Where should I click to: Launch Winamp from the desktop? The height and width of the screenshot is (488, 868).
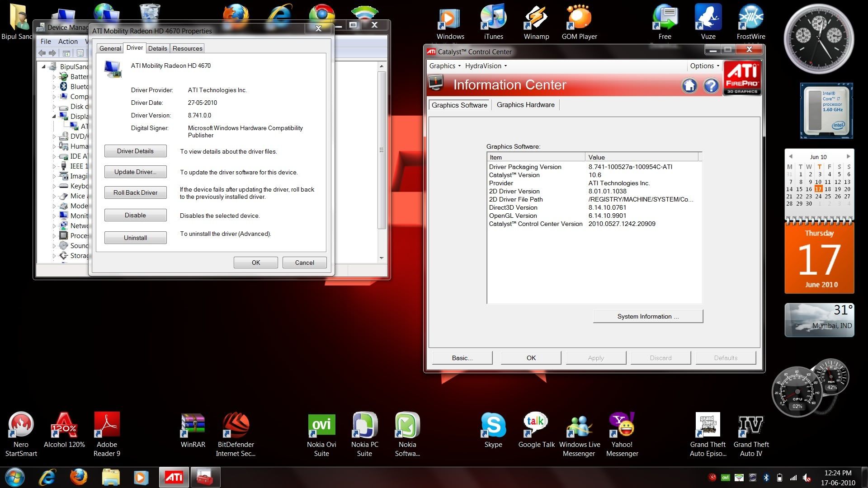536,23
